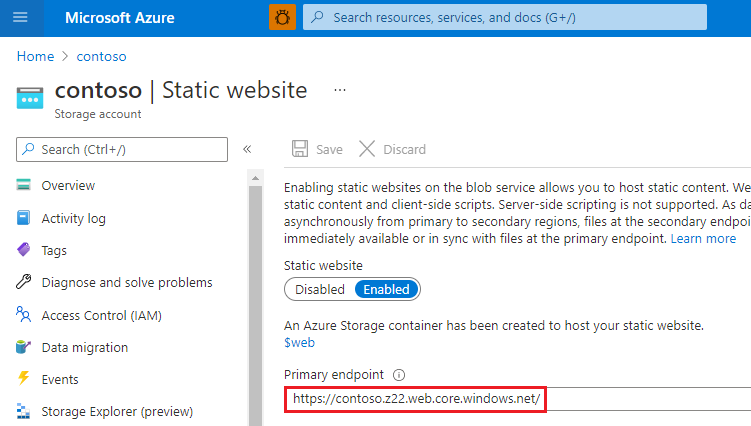Click the orange bug feedback icon
This screenshot has height=426, width=751.
(x=282, y=17)
